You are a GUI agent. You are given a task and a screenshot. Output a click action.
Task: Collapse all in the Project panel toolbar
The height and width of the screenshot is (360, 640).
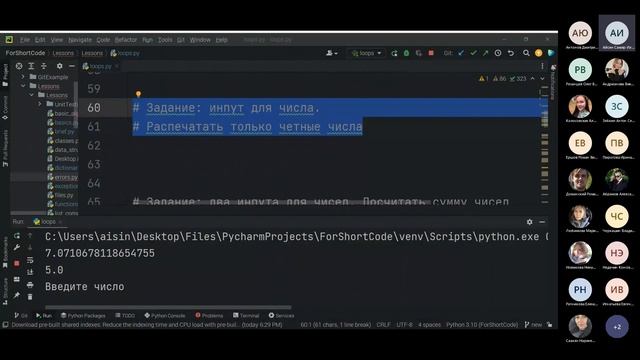click(44, 66)
